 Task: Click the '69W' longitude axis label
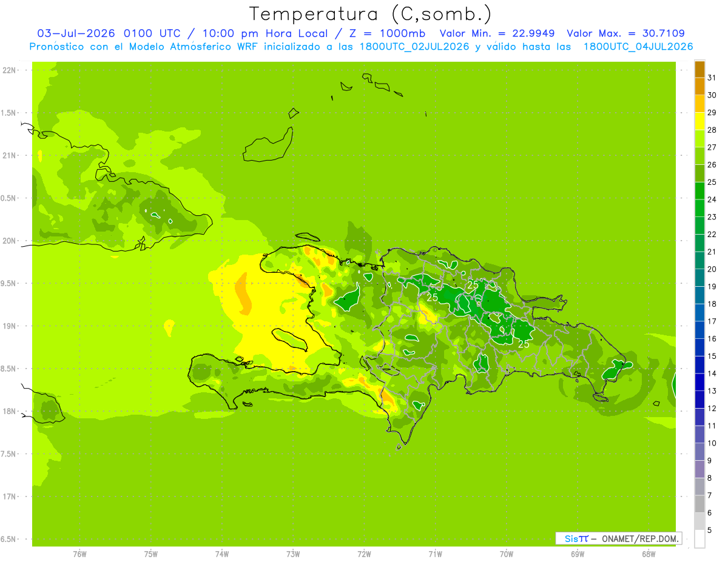578,554
